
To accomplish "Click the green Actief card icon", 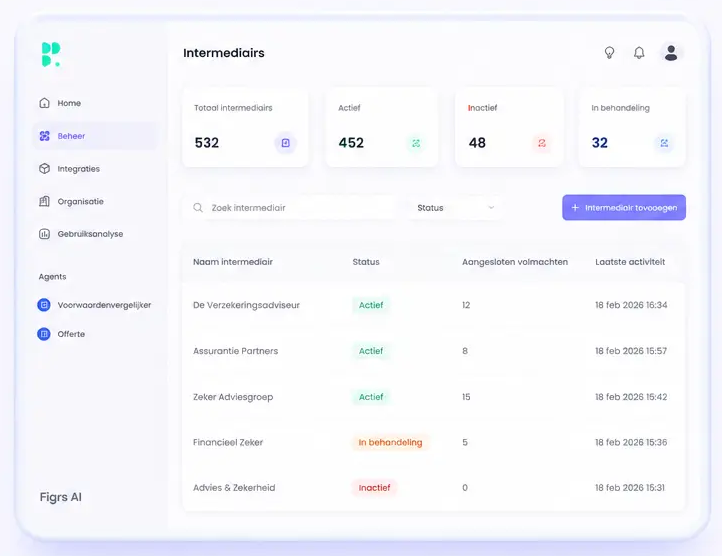I will (416, 143).
